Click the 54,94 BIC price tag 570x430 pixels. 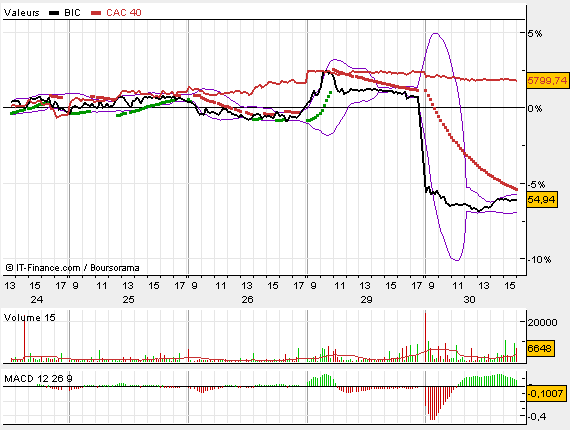tap(542, 200)
